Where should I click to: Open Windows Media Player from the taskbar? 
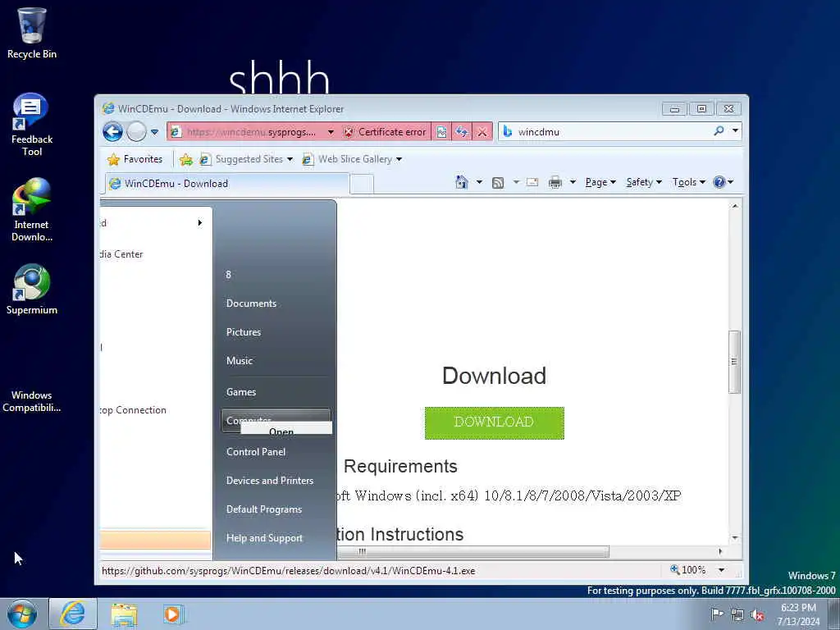coord(173,614)
